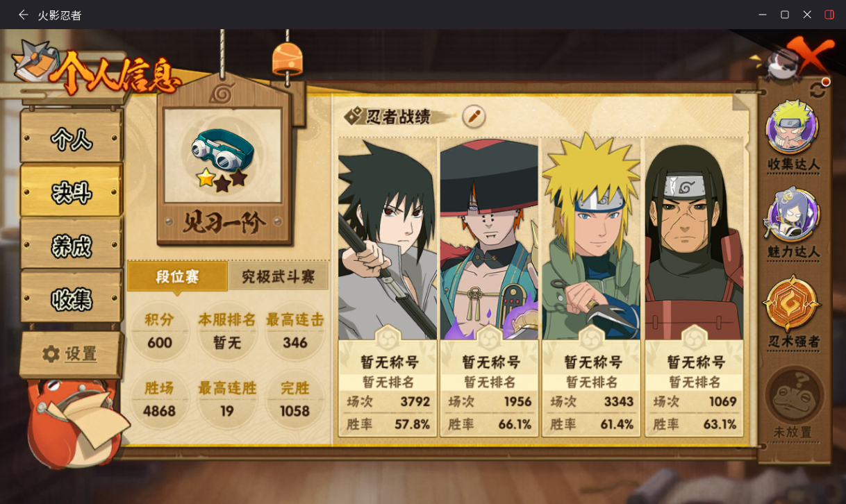Open the 收集 side menu
The width and height of the screenshot is (846, 504).
click(x=72, y=299)
